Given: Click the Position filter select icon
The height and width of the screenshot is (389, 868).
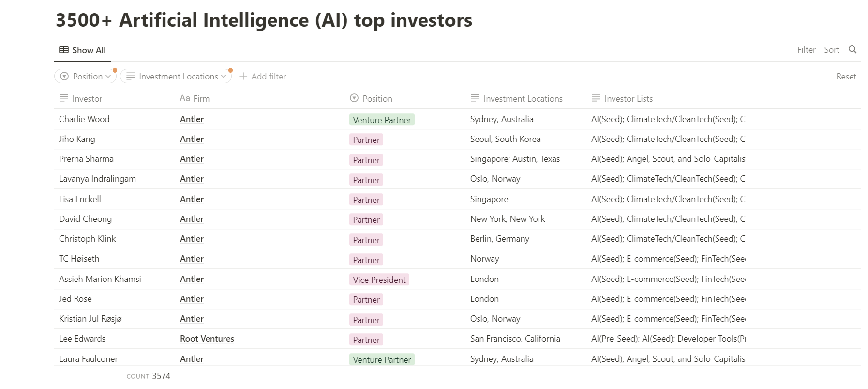Looking at the screenshot, I should coord(64,76).
